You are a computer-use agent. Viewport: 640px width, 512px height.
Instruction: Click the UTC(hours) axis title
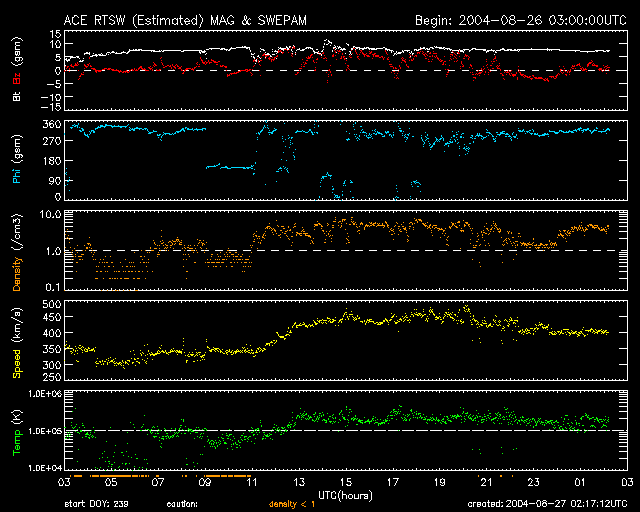coord(345,495)
